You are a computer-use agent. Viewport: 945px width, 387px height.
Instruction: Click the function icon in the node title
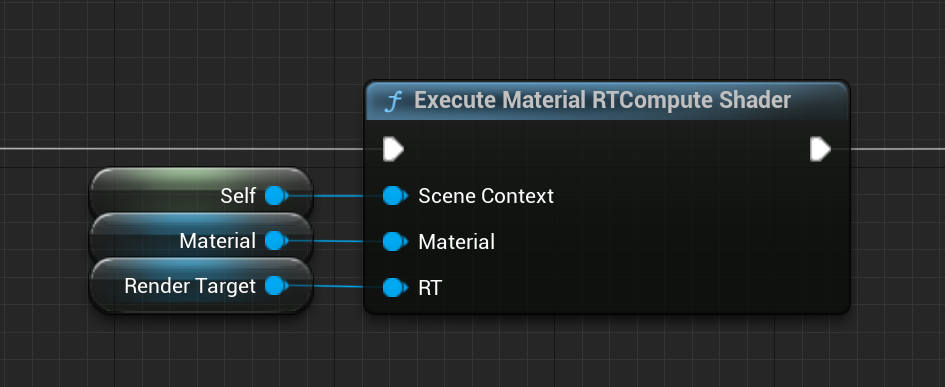(392, 101)
